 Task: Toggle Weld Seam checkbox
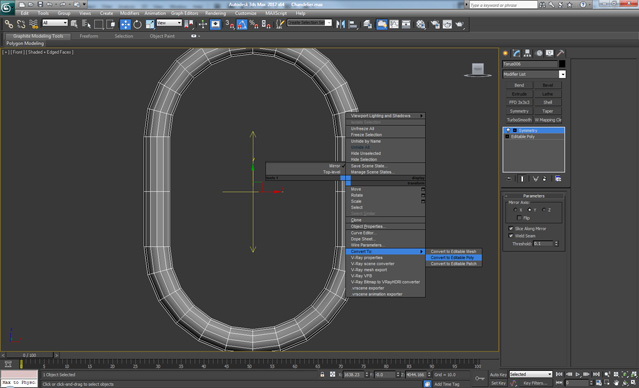pyautogui.click(x=511, y=236)
